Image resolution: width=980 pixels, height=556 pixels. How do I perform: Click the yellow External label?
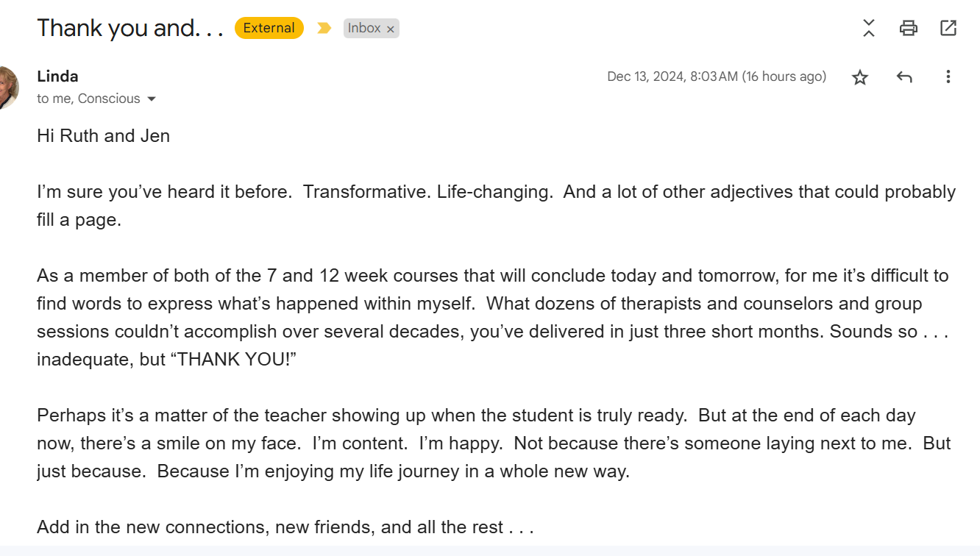coord(269,28)
